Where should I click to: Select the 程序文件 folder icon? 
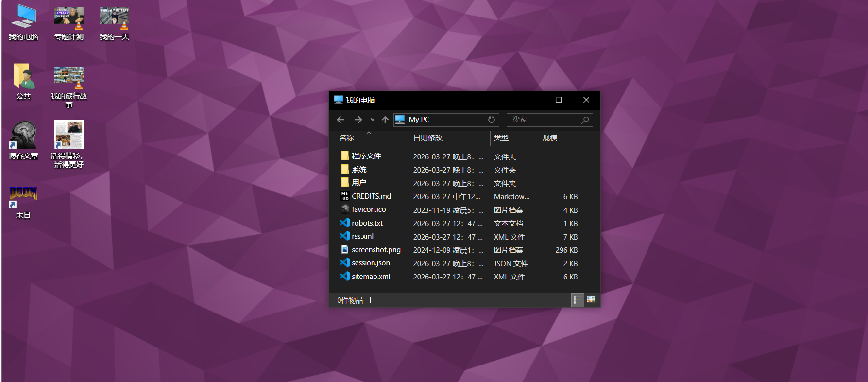click(345, 156)
